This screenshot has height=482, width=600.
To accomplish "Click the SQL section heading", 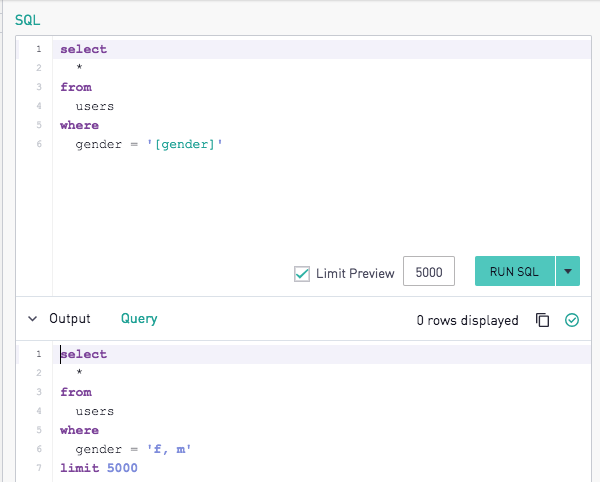I will coord(28,20).
